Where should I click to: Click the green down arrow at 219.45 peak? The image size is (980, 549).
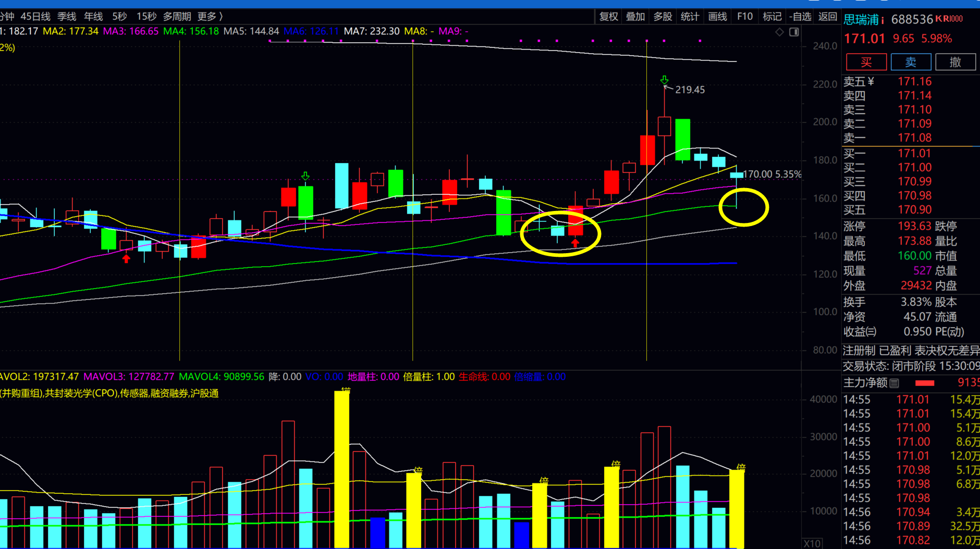click(x=664, y=80)
